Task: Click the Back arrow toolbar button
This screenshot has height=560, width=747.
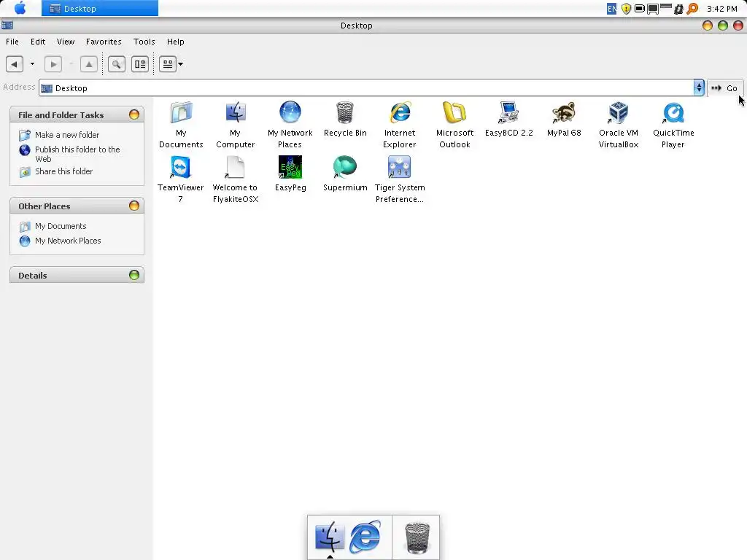Action: 15,64
